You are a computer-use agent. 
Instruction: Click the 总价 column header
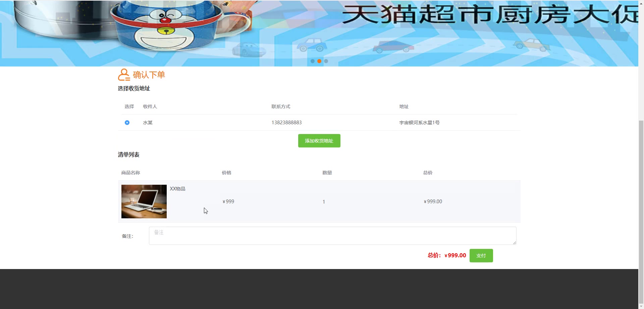pyautogui.click(x=428, y=173)
